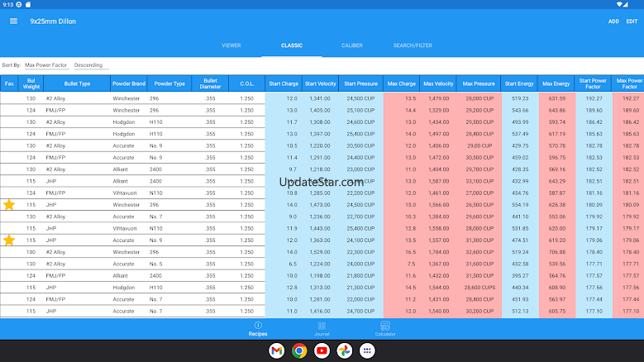644x362 pixels.
Task: Select start velocity cell '1,529.00'
Action: (x=320, y=252)
